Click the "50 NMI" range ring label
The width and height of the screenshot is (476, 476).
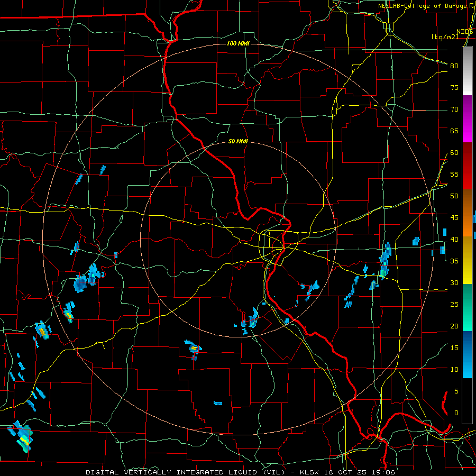pos(239,141)
